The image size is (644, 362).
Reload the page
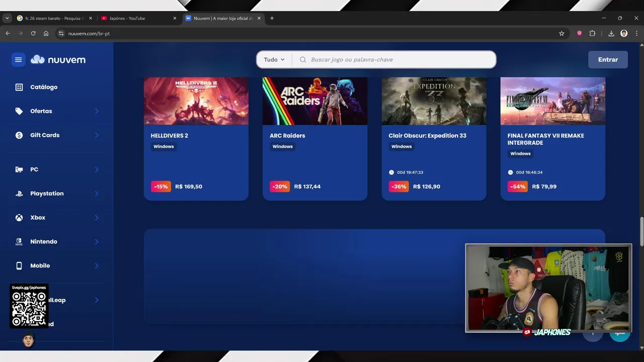coord(33,33)
